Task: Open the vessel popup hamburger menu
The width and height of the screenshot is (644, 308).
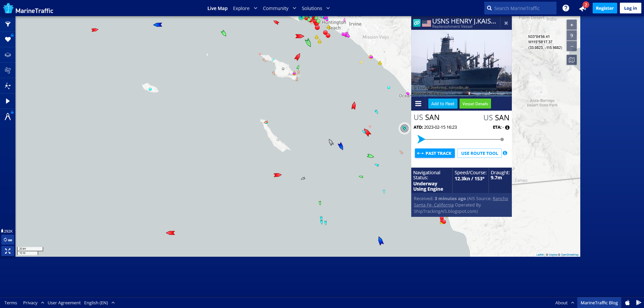Action: coord(418,104)
